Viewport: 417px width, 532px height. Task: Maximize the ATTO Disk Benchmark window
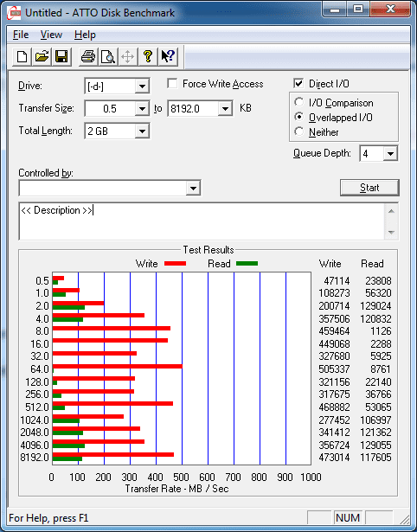click(358, 10)
